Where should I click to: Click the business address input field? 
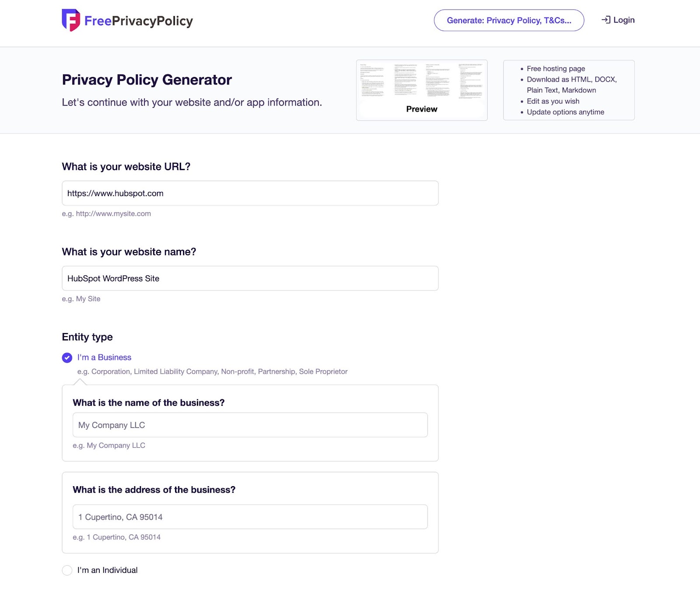tap(250, 517)
